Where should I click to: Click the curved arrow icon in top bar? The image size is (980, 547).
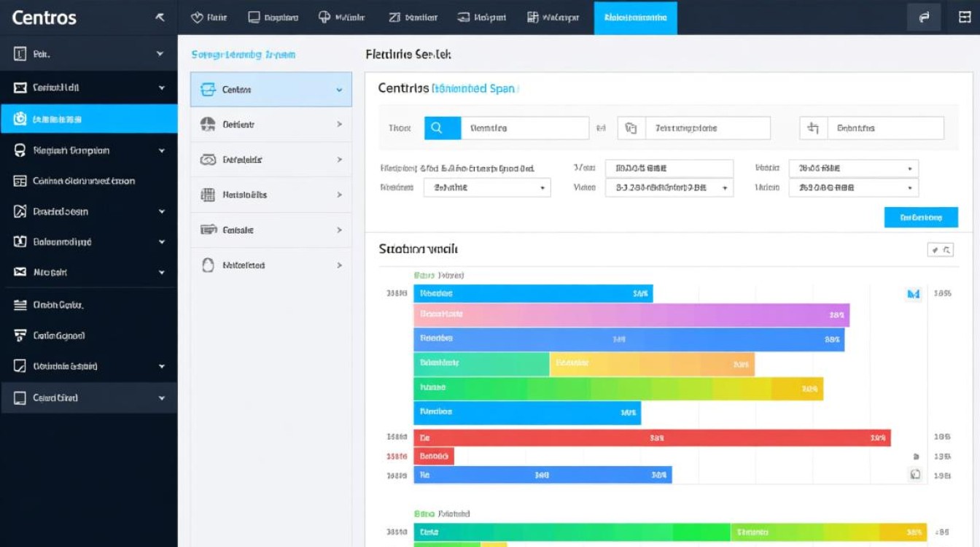[x=924, y=18]
